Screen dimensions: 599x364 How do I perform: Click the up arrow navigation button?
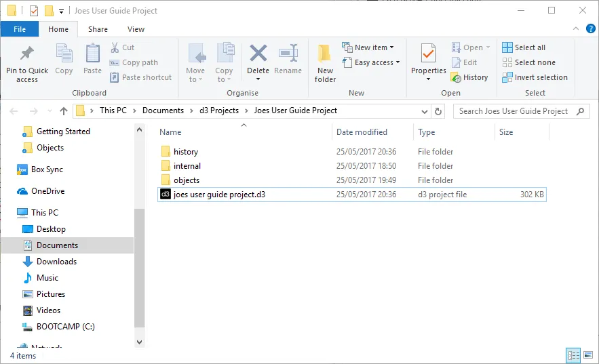64,111
